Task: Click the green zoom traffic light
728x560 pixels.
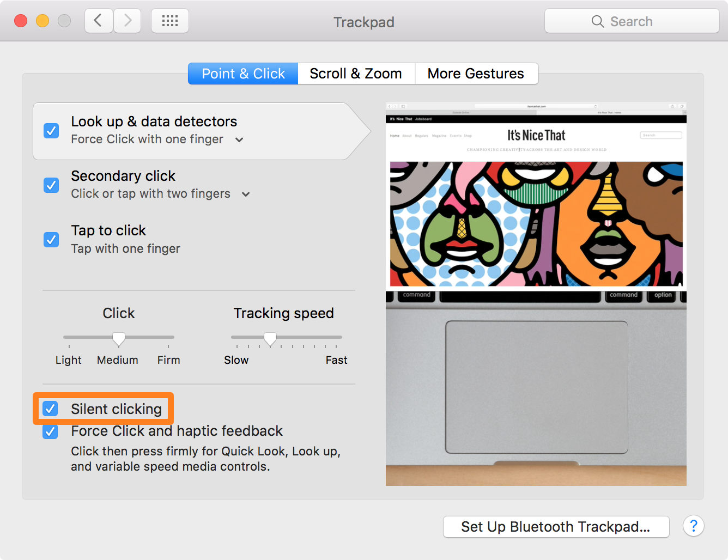Action: [64, 21]
